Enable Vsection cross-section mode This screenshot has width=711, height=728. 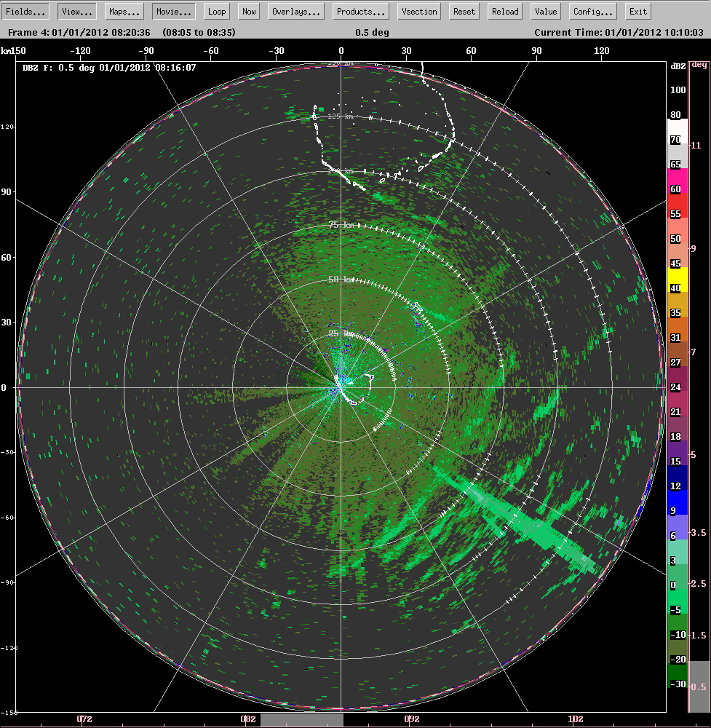(418, 11)
